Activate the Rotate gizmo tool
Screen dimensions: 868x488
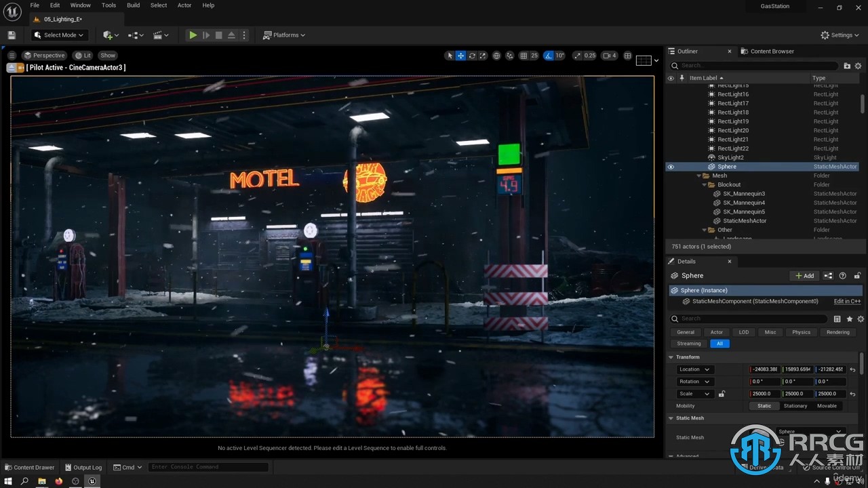click(472, 56)
